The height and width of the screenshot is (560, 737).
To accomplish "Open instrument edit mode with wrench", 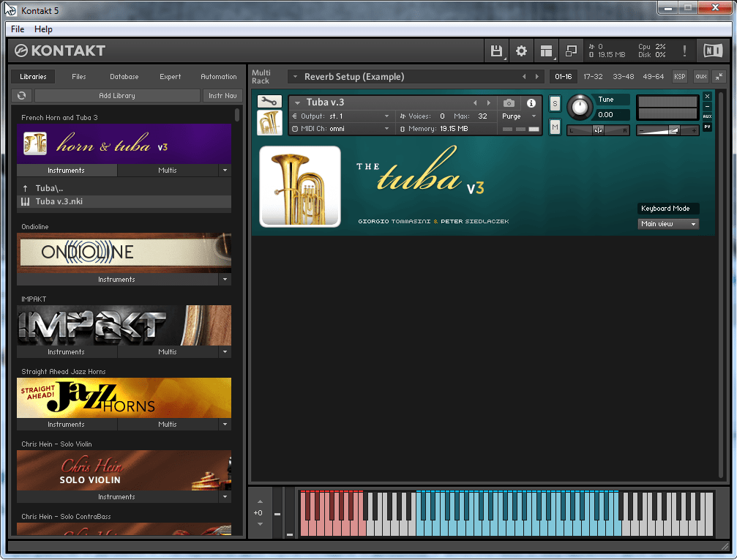I will click(269, 101).
